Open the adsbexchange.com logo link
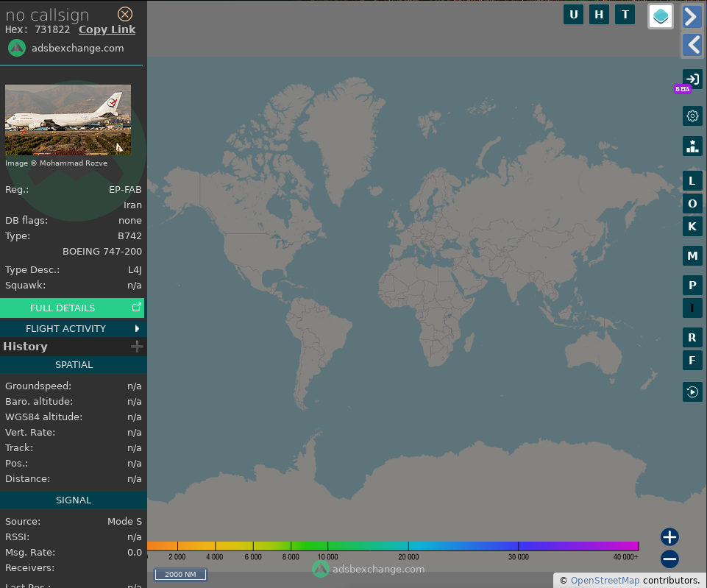 [x=65, y=49]
